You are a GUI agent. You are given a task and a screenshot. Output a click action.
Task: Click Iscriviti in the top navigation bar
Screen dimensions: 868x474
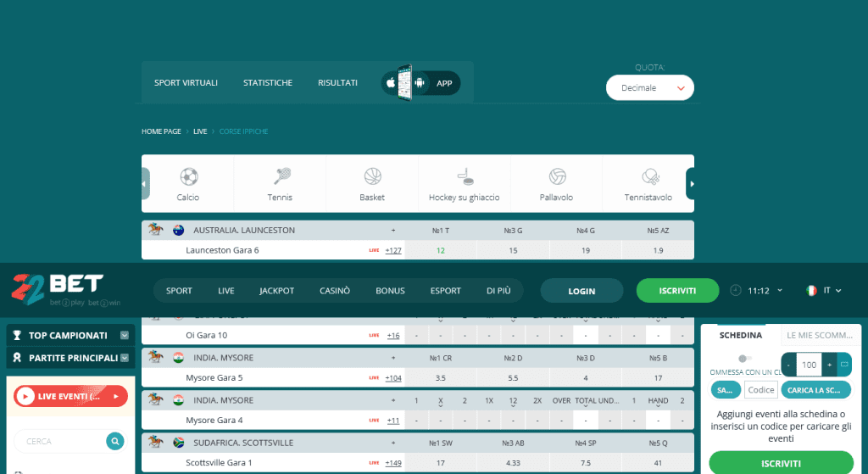(677, 291)
